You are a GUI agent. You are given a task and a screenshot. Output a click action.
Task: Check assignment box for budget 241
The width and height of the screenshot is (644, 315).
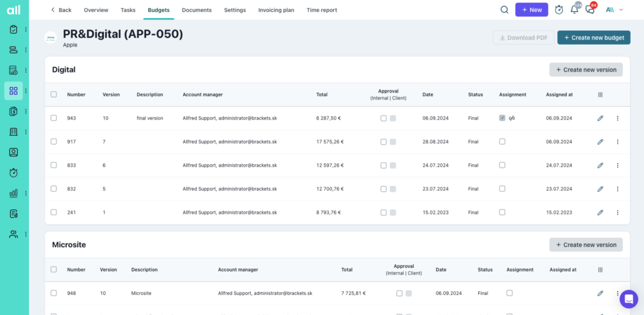pyautogui.click(x=502, y=213)
